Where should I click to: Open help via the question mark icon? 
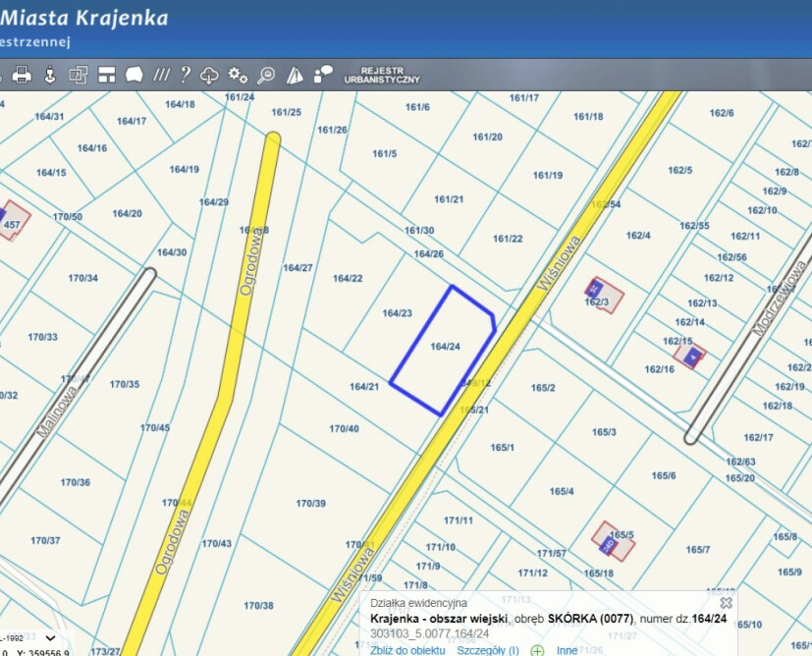pos(186,75)
